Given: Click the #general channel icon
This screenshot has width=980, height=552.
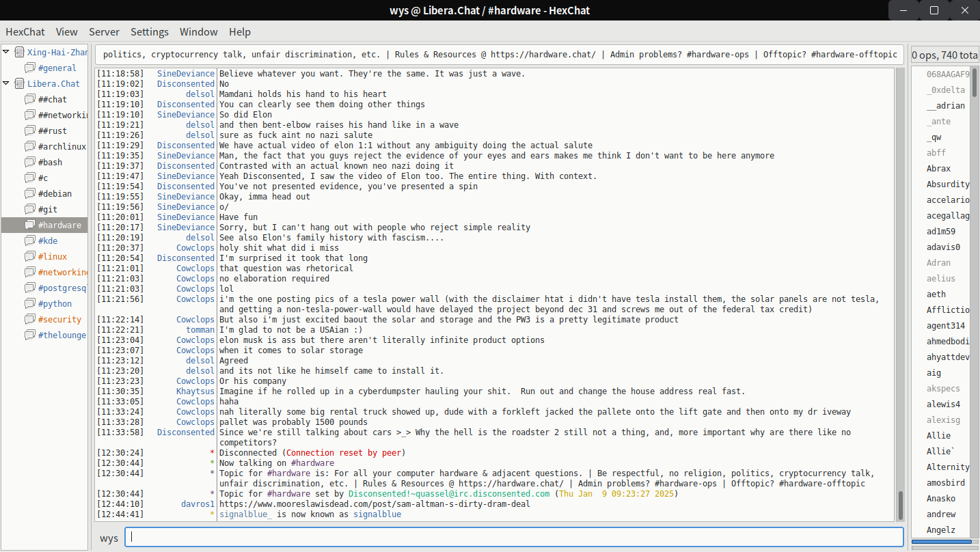Looking at the screenshot, I should [x=30, y=68].
